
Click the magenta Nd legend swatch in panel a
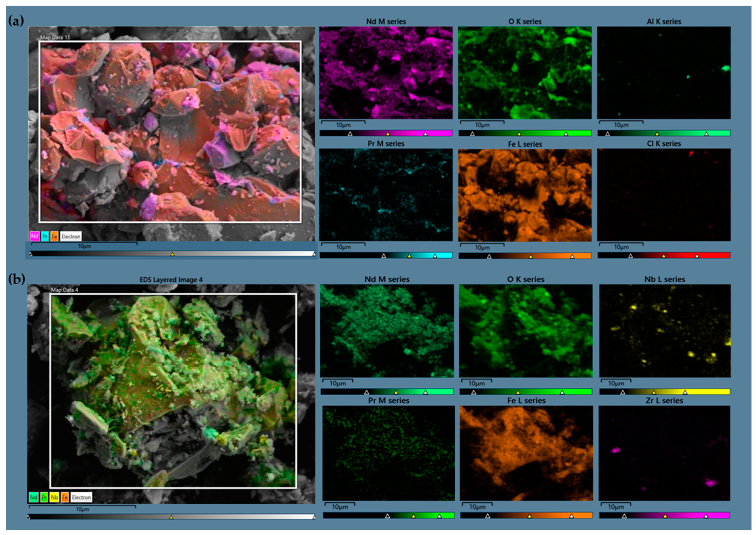pos(35,236)
